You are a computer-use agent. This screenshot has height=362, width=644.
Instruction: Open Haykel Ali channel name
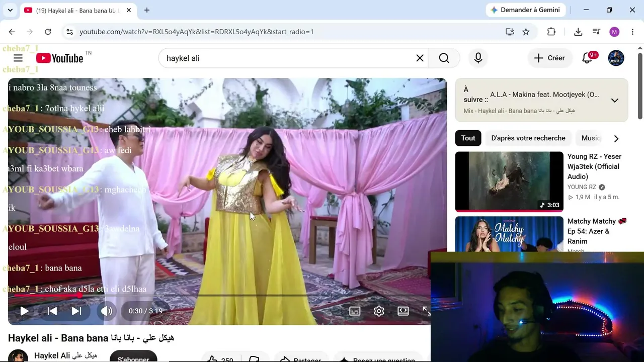65,356
